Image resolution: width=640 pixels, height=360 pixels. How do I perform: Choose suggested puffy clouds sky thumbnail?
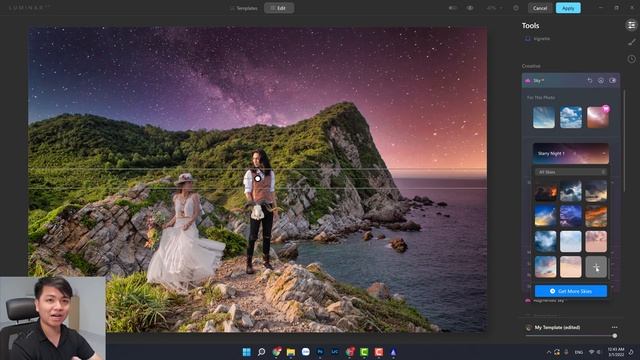[571, 117]
